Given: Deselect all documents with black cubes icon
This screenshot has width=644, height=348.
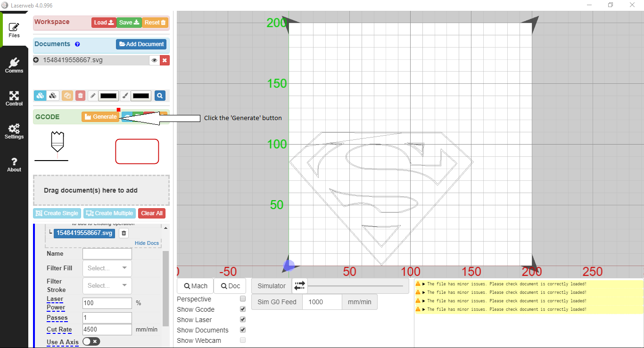Looking at the screenshot, I should pos(53,96).
